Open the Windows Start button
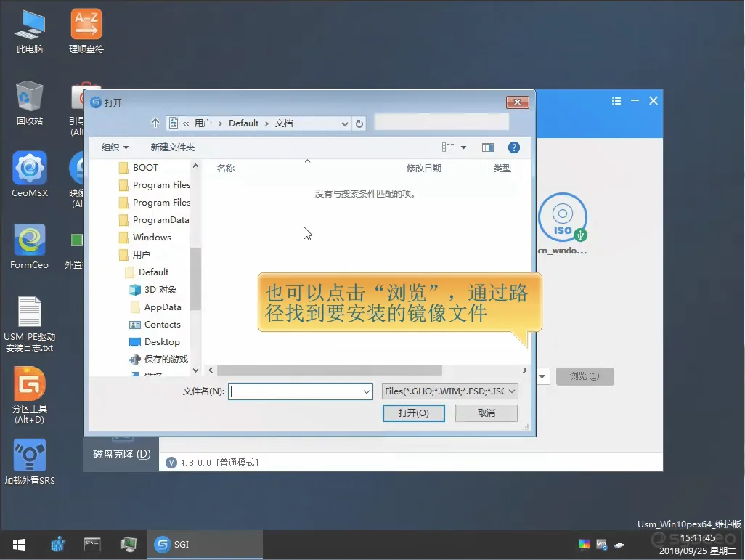The height and width of the screenshot is (560, 745). point(19,544)
